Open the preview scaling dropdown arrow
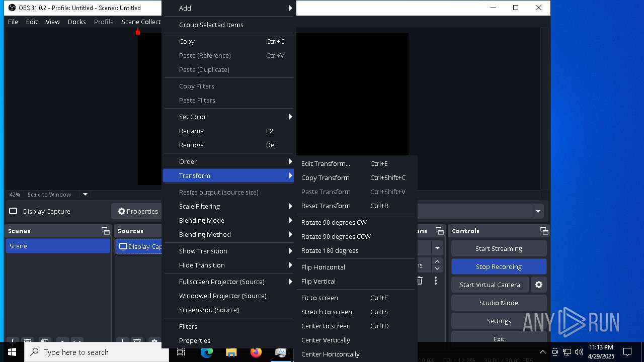 (x=85, y=195)
